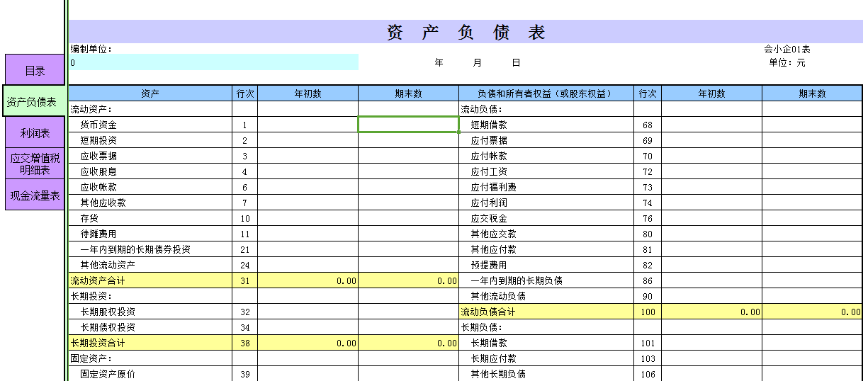Click the 待摊费用 row label
Screen dimensions: 868x381
tap(98, 234)
